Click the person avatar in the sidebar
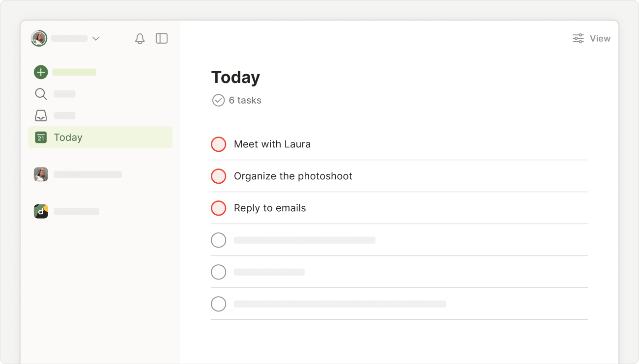The height and width of the screenshot is (364, 639). [41, 174]
